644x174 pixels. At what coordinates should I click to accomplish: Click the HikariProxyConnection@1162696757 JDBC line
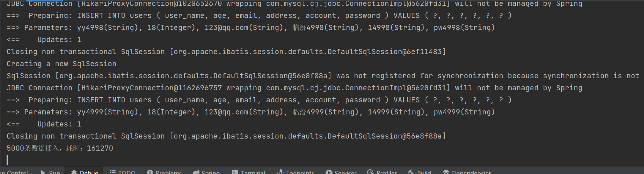294,88
